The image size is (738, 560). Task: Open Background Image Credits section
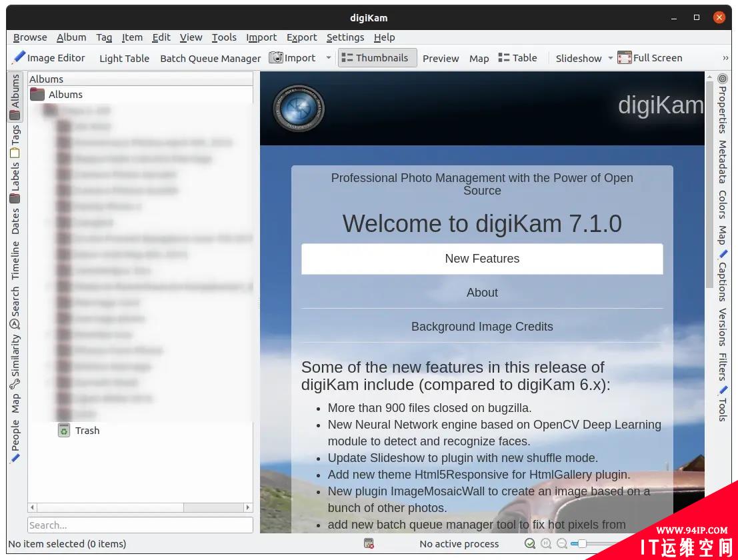[x=482, y=327]
